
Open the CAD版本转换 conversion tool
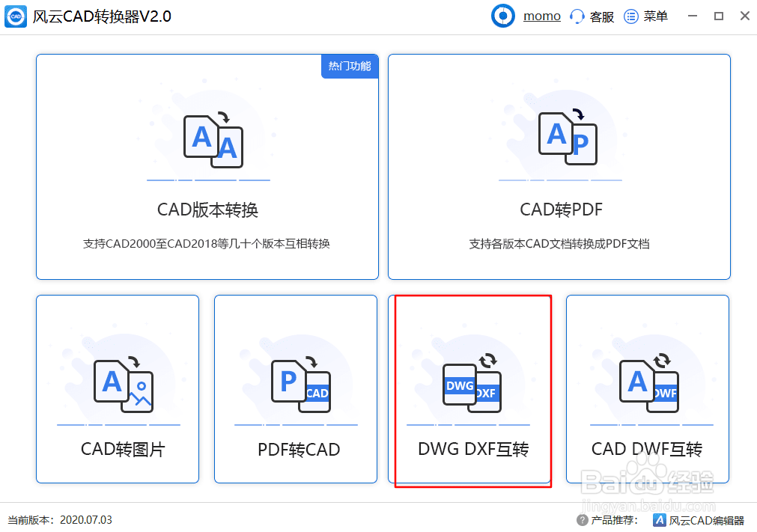208,166
